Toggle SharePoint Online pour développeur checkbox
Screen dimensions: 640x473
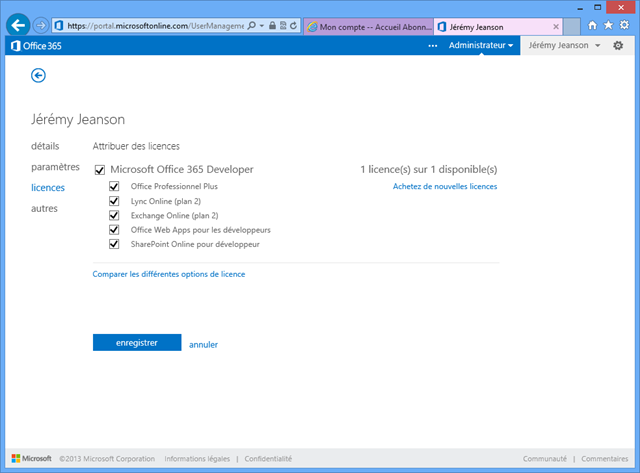pyautogui.click(x=114, y=244)
